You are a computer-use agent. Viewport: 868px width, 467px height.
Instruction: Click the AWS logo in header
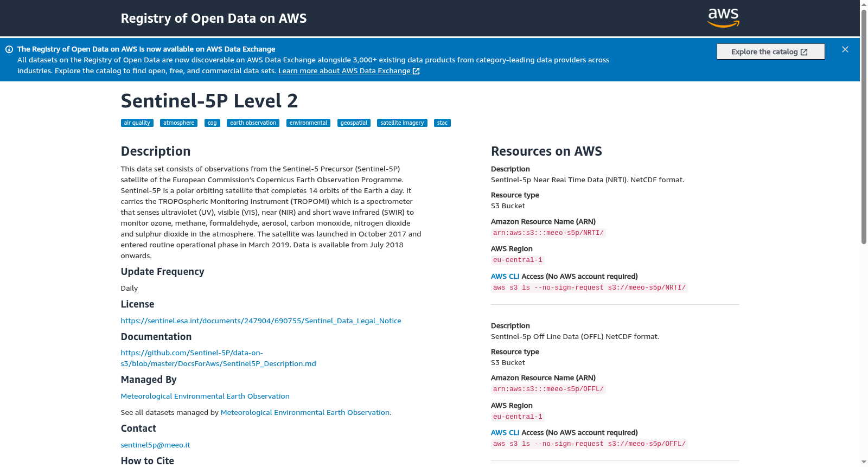724,18
